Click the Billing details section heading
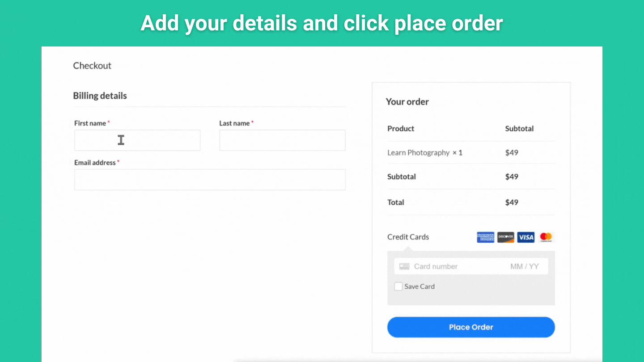 (x=100, y=96)
